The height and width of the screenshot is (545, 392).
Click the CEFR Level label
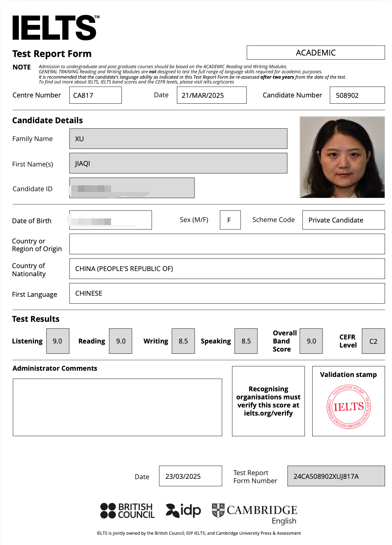[348, 341]
